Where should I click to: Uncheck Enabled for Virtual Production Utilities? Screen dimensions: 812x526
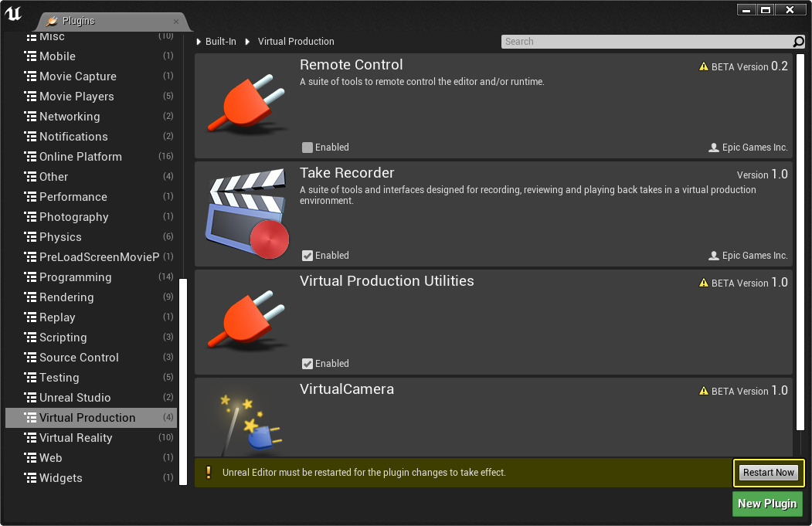coord(307,363)
